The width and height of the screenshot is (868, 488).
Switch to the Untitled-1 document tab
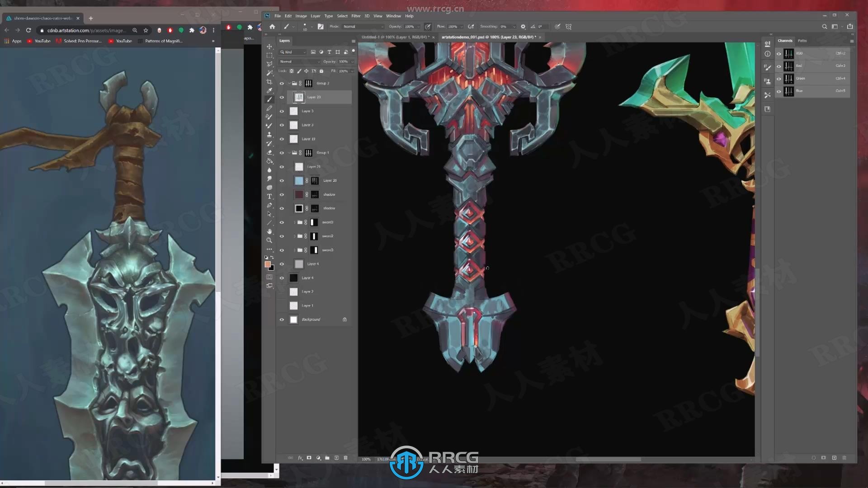pyautogui.click(x=396, y=37)
